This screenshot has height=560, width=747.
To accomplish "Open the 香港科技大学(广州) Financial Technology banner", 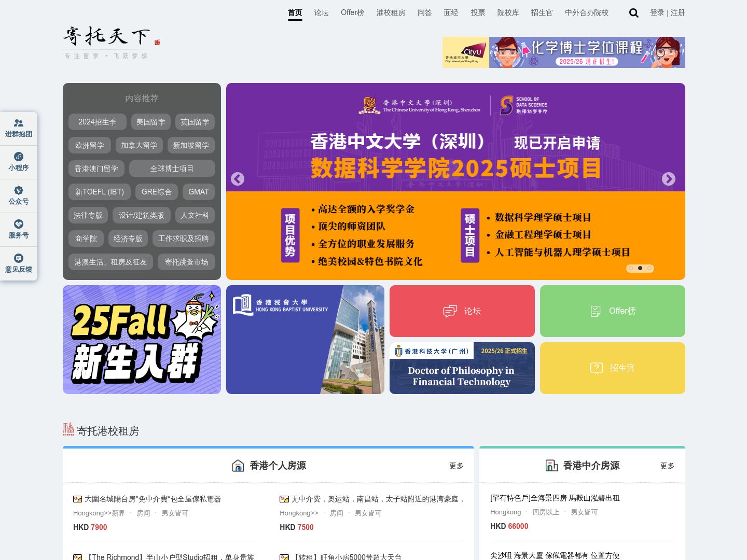I will (x=462, y=368).
